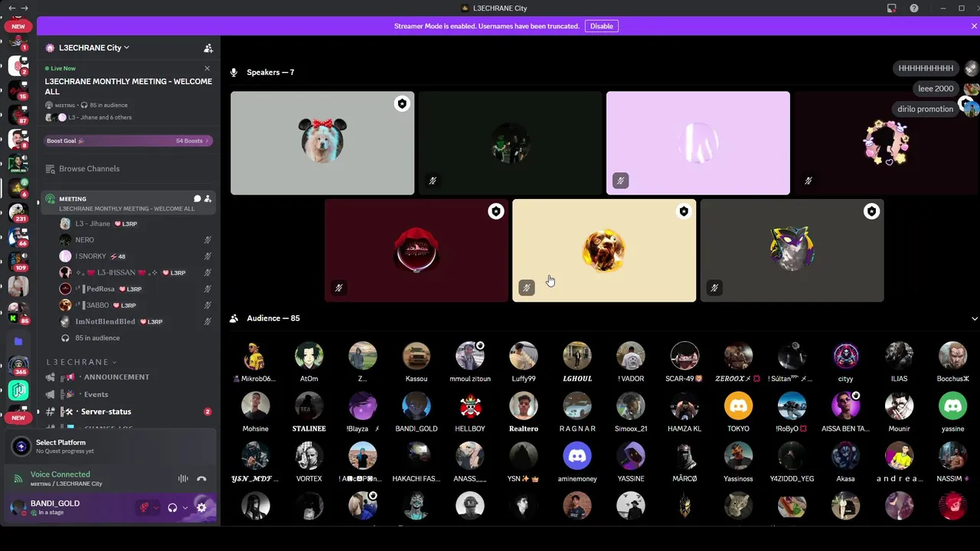Viewport: 980px width, 551px height.
Task: Open the noise suppression waveform icon
Action: [183, 479]
